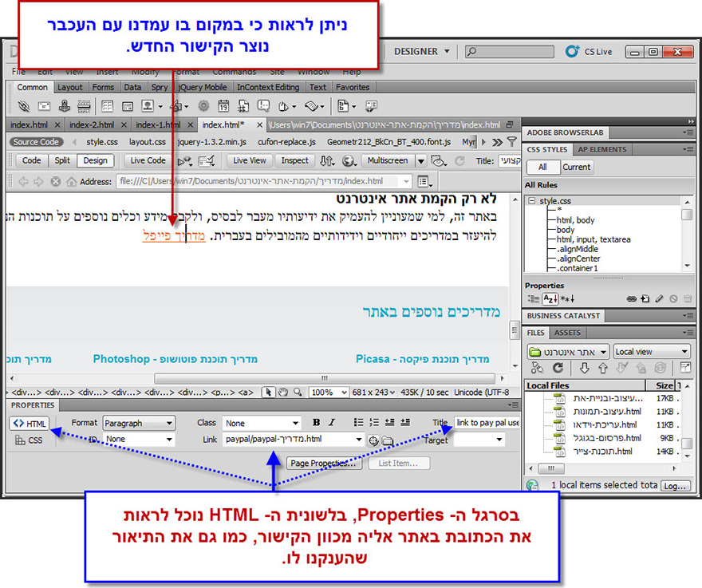Switch to the AP ELEMENTS tab

click(601, 149)
